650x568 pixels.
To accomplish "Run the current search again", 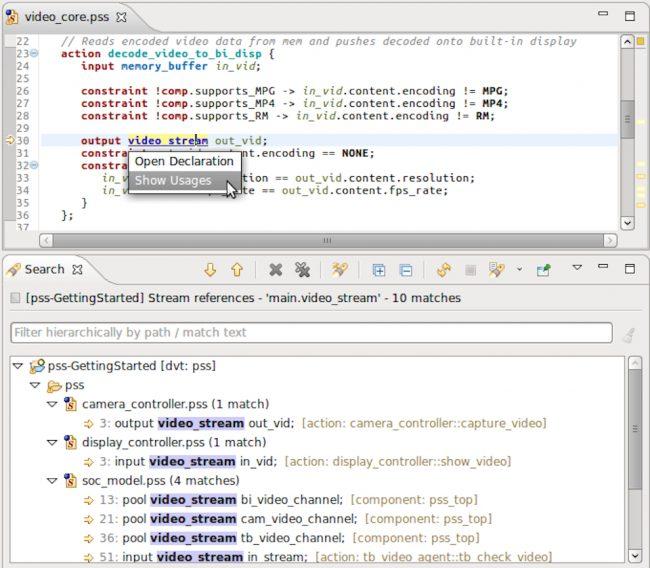I will pyautogui.click(x=444, y=270).
